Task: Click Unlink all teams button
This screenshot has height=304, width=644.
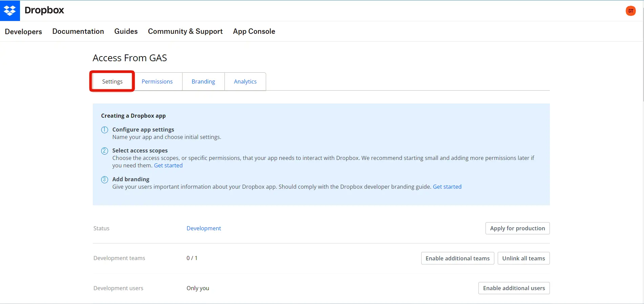Action: point(523,258)
